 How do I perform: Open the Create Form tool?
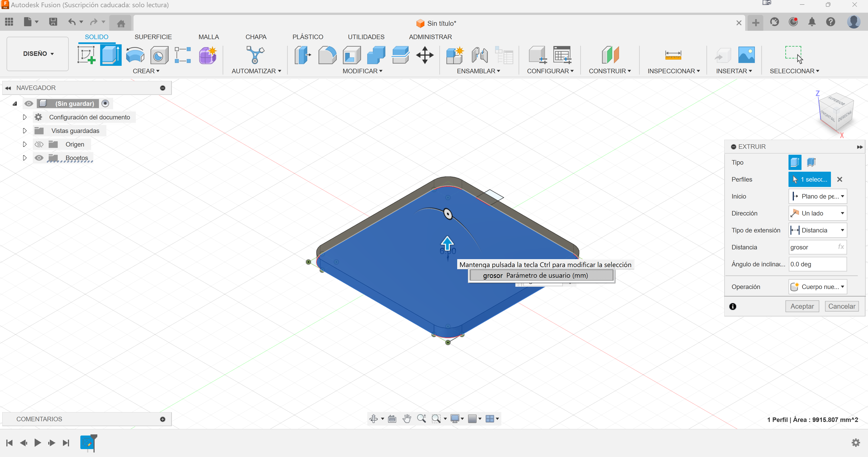point(208,55)
